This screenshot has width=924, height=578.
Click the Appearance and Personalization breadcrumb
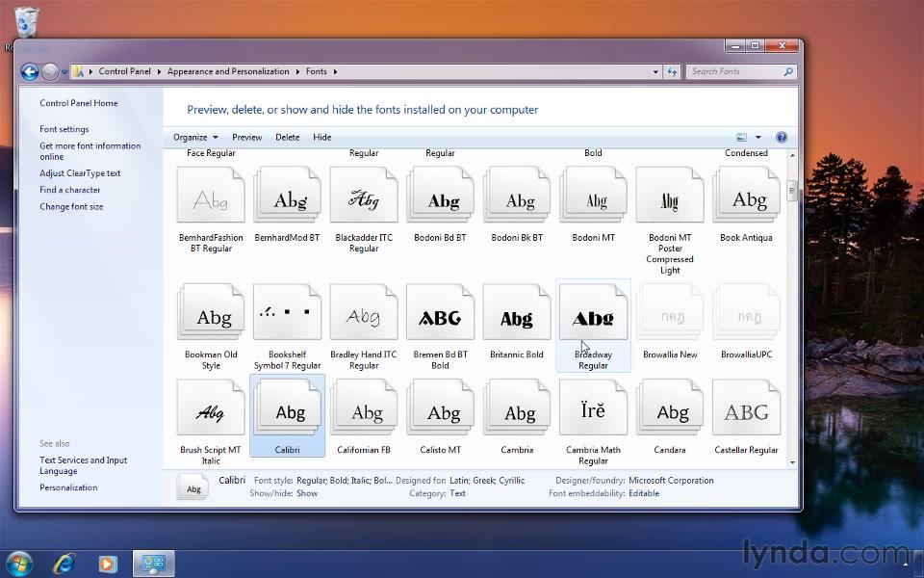coord(228,71)
